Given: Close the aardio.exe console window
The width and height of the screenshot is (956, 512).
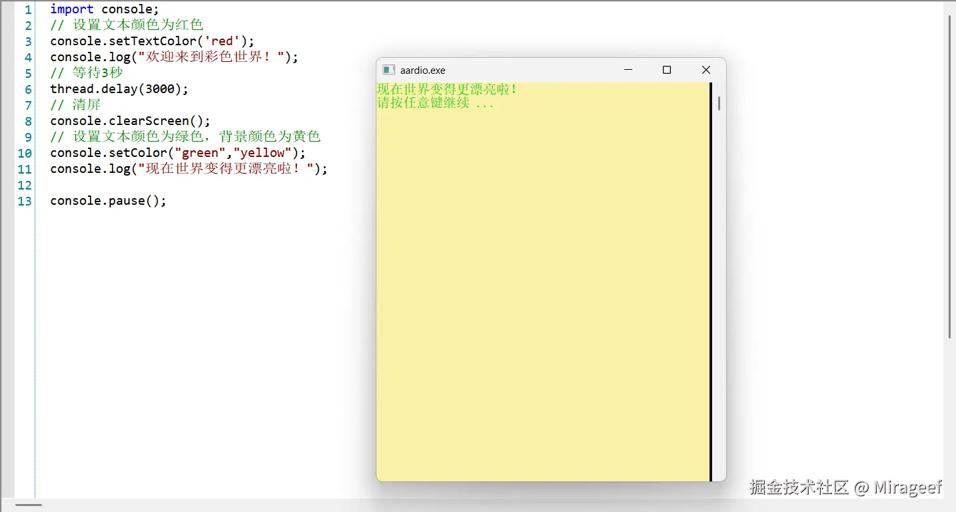Looking at the screenshot, I should click(x=706, y=70).
